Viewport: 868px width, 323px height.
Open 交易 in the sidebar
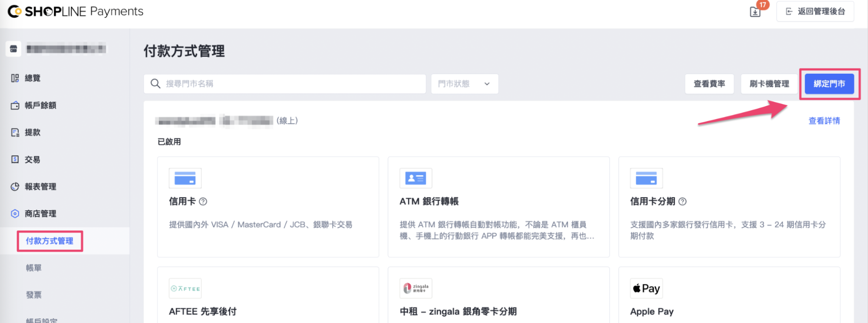33,160
